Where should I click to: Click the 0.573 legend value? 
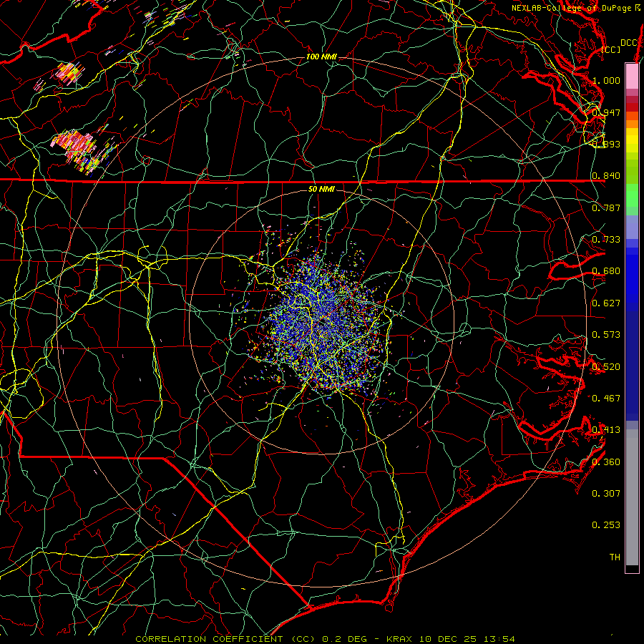click(606, 335)
